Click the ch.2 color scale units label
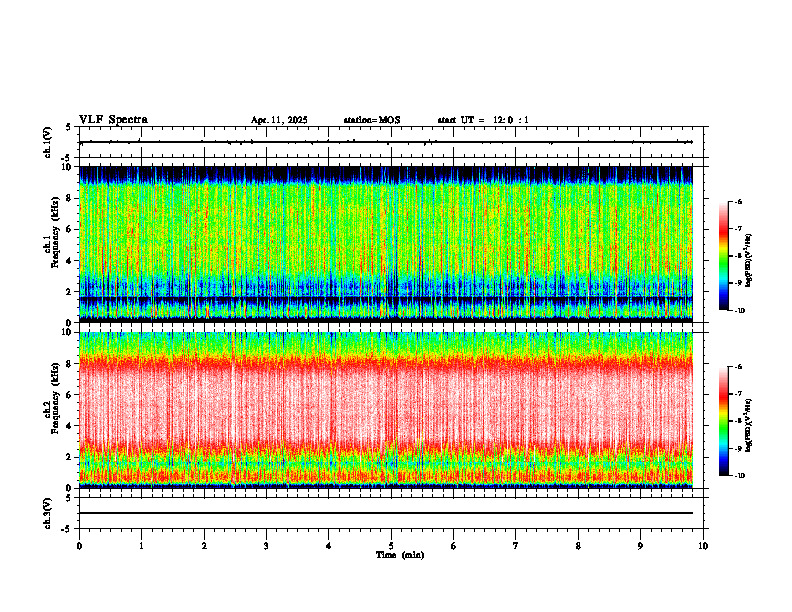 pos(749,425)
